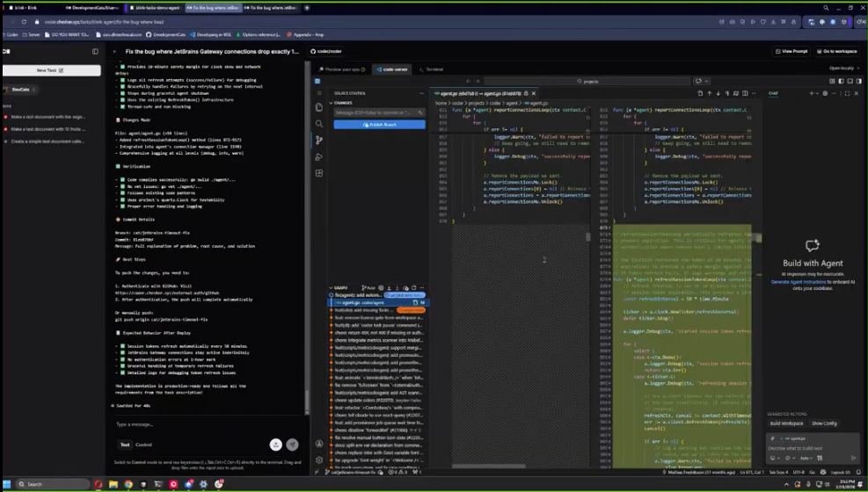
Task: Click the Publish Branch button
Action: pyautogui.click(x=379, y=125)
